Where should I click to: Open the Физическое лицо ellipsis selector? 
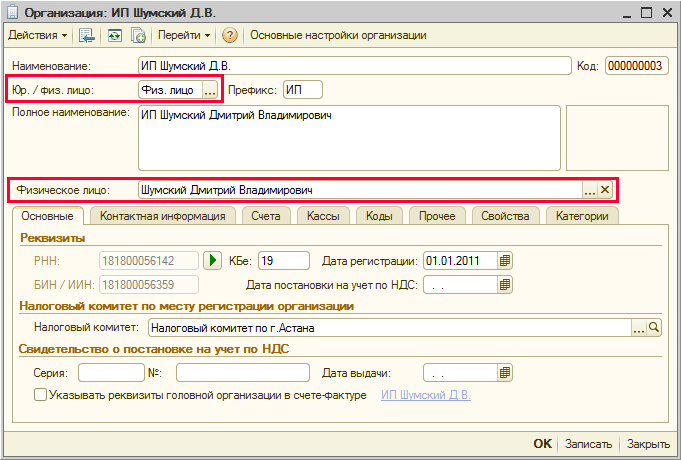click(590, 189)
